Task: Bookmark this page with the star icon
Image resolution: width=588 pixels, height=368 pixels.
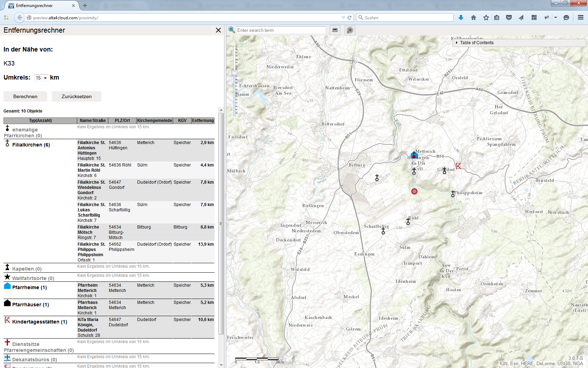Action: click(x=486, y=18)
